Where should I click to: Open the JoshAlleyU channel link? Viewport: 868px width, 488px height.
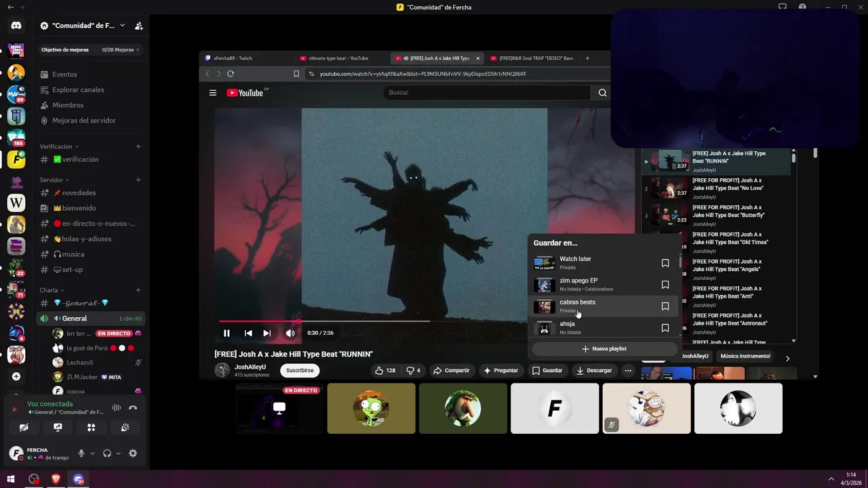pyautogui.click(x=250, y=367)
